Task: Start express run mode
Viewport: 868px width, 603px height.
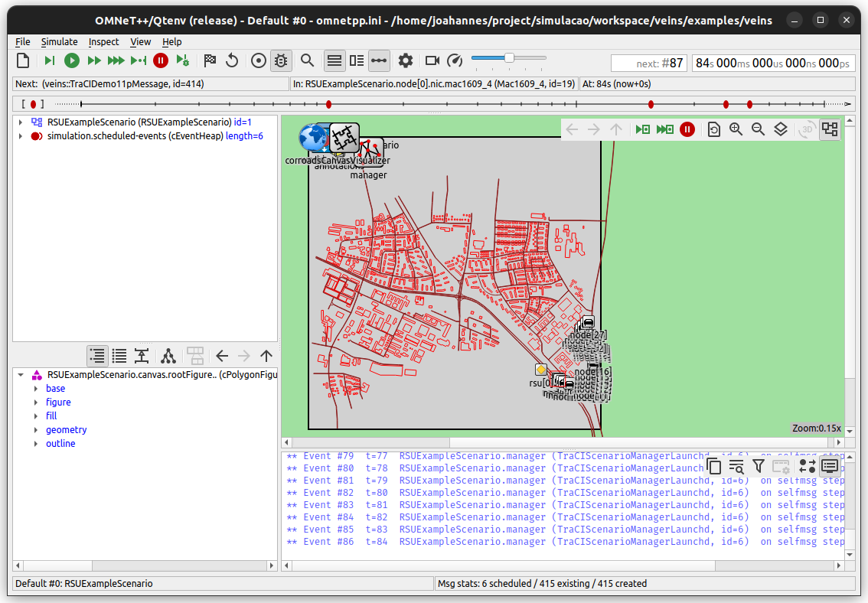Action: (x=116, y=61)
